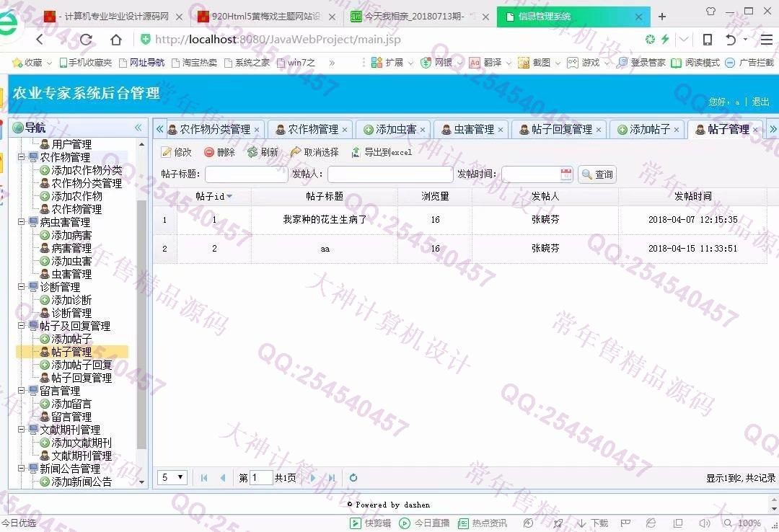This screenshot has width=779, height=532.
Task: Click the 帖子标题 column header
Action: 325,196
